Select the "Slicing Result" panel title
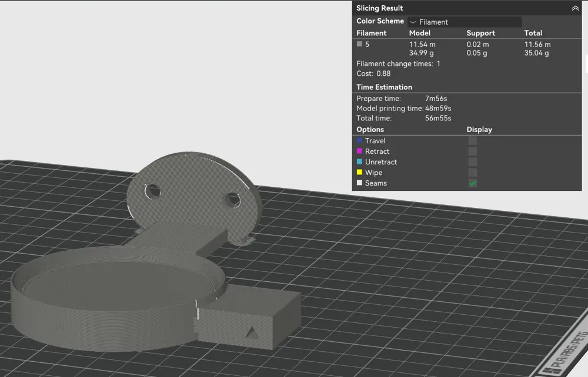Screen dimensions: 588x377 (x=379, y=8)
